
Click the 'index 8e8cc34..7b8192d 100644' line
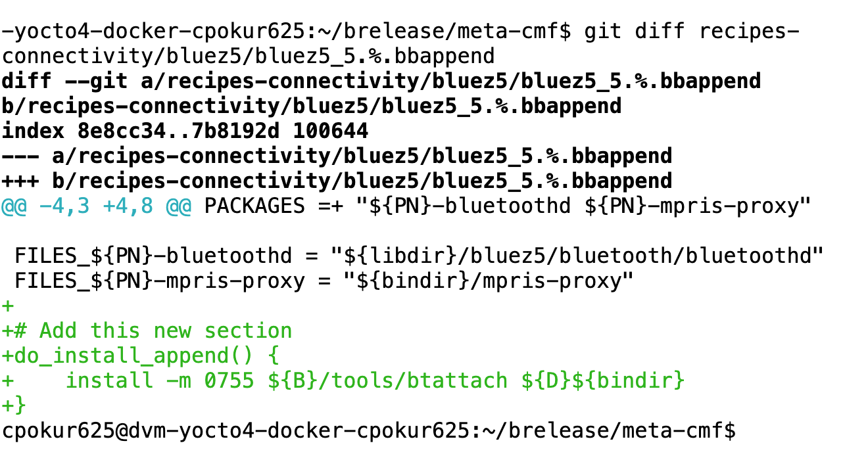pos(185,131)
